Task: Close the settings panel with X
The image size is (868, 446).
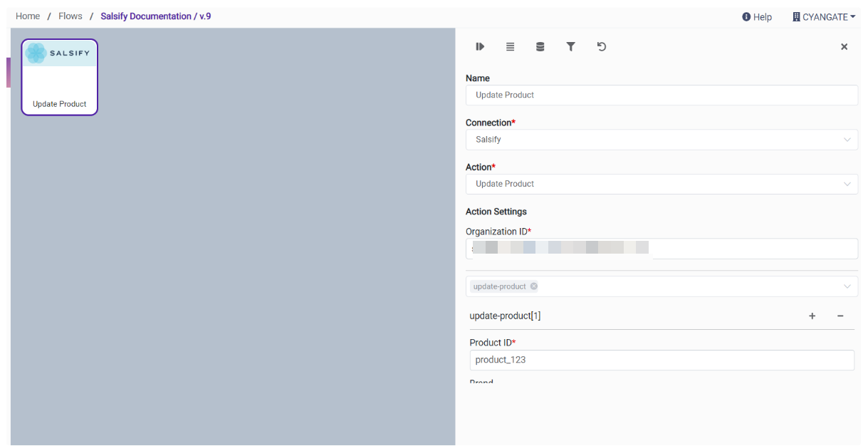Action: click(844, 47)
